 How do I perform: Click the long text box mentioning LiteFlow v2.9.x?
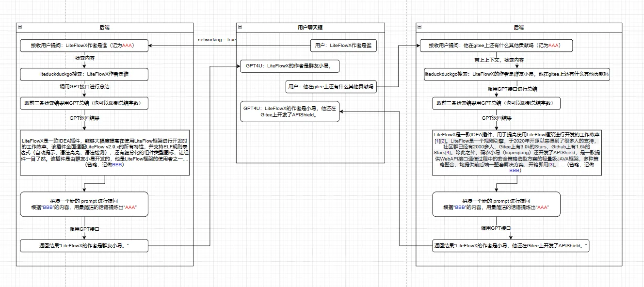[105, 152]
